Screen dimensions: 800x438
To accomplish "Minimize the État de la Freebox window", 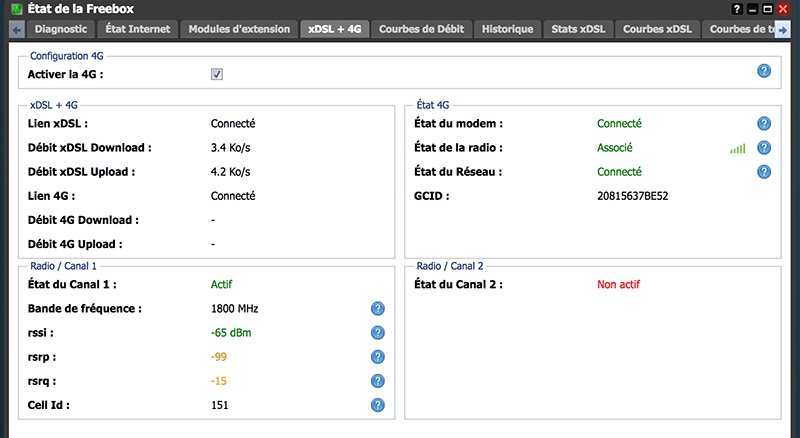I will click(x=752, y=9).
